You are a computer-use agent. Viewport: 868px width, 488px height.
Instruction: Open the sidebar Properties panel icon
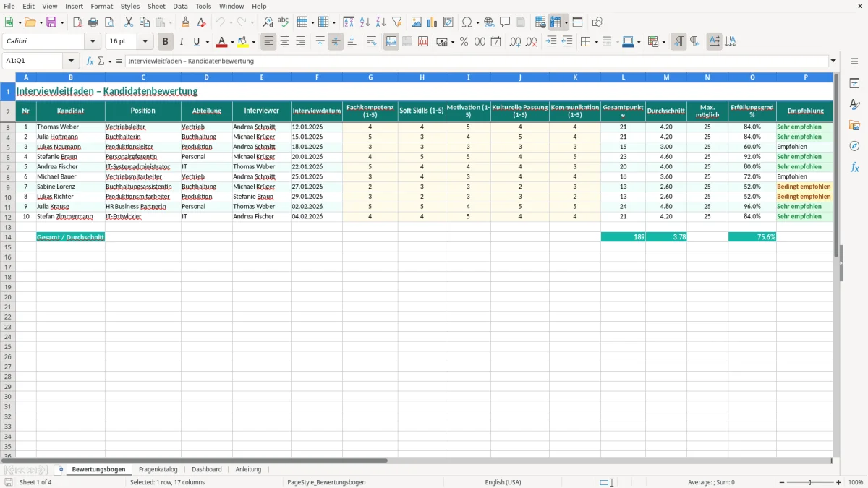click(x=854, y=84)
